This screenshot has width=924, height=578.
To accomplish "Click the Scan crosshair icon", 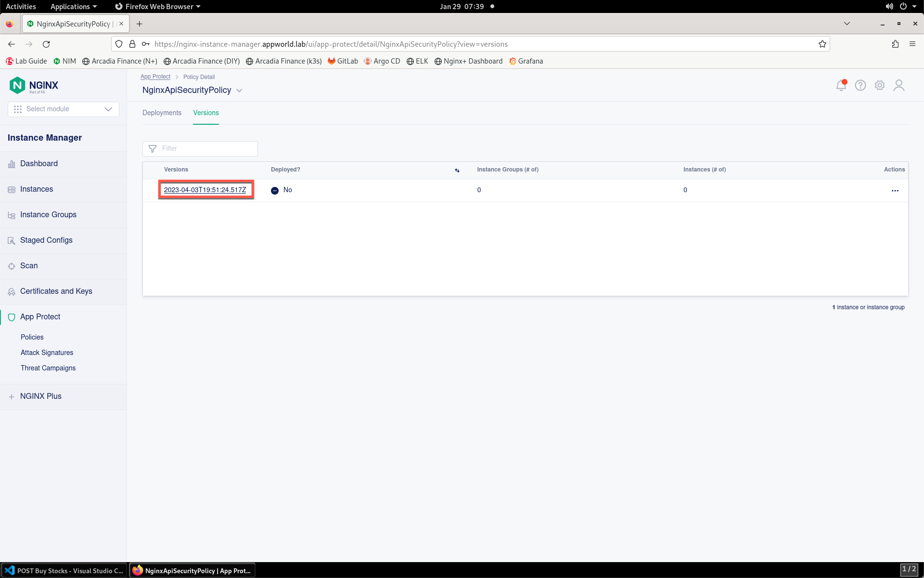I will pos(12,266).
